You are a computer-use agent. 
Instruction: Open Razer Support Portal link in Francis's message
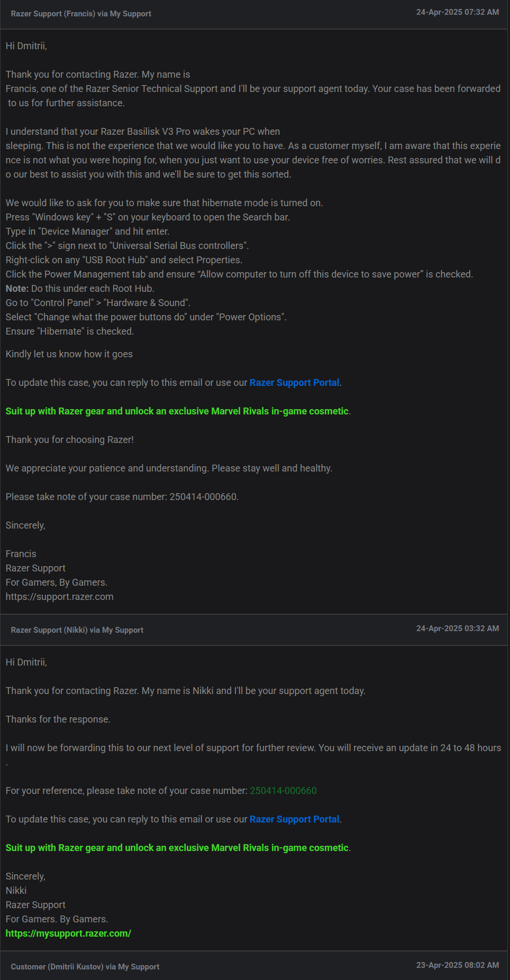click(294, 383)
